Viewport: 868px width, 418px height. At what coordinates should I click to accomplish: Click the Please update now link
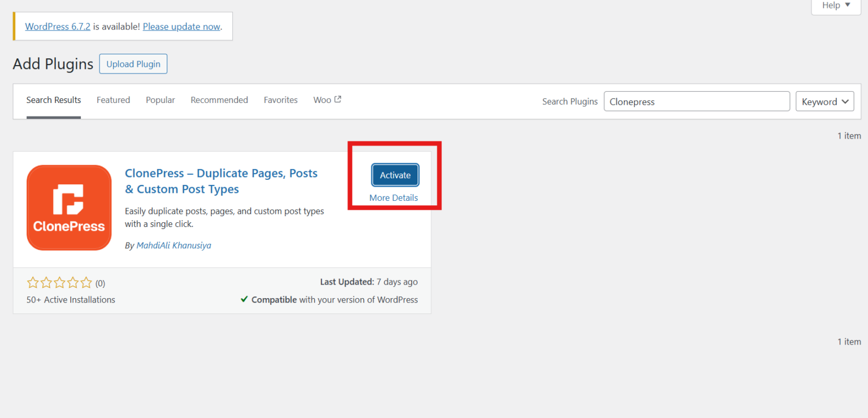click(x=181, y=26)
